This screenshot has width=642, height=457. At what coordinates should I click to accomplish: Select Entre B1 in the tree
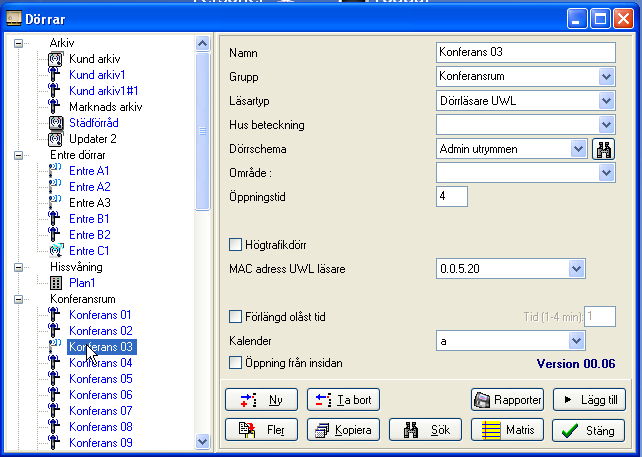pyautogui.click(x=89, y=219)
